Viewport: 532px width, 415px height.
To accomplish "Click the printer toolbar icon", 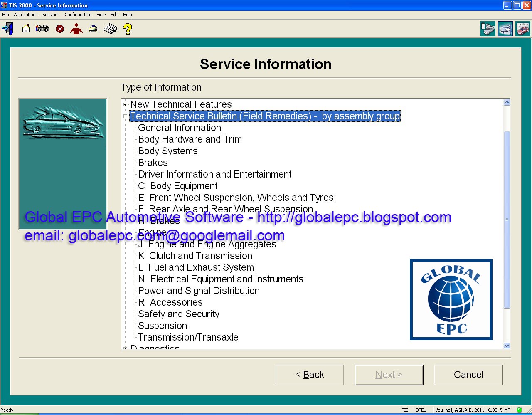I will (93, 29).
